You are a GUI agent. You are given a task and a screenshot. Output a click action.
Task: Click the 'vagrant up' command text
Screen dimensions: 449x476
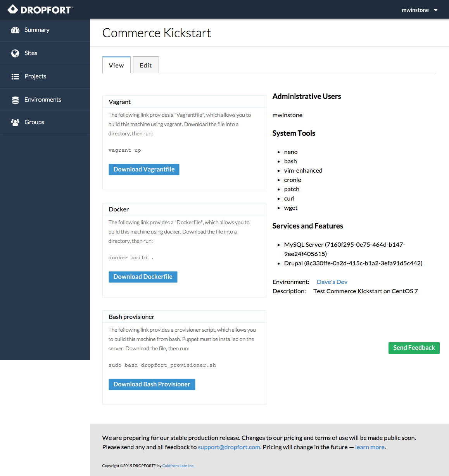click(124, 151)
